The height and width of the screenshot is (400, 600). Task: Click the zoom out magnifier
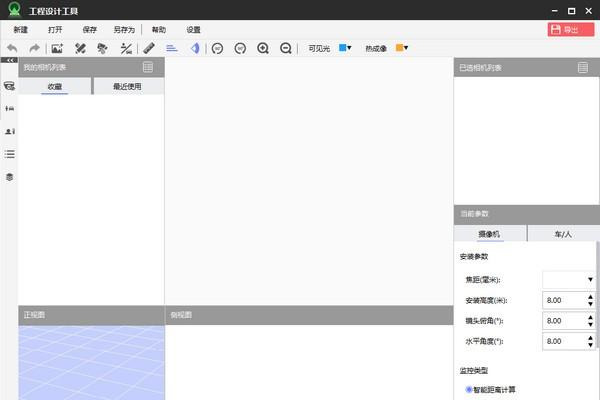pyautogui.click(x=286, y=49)
